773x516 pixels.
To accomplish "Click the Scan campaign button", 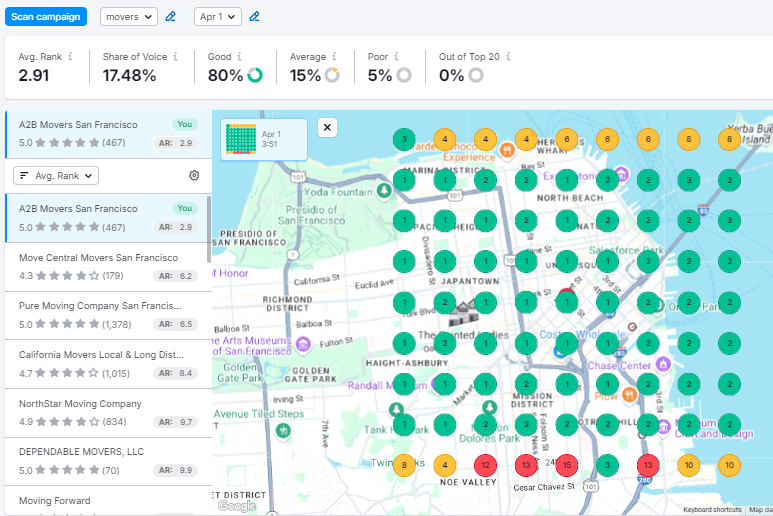I will pos(46,17).
